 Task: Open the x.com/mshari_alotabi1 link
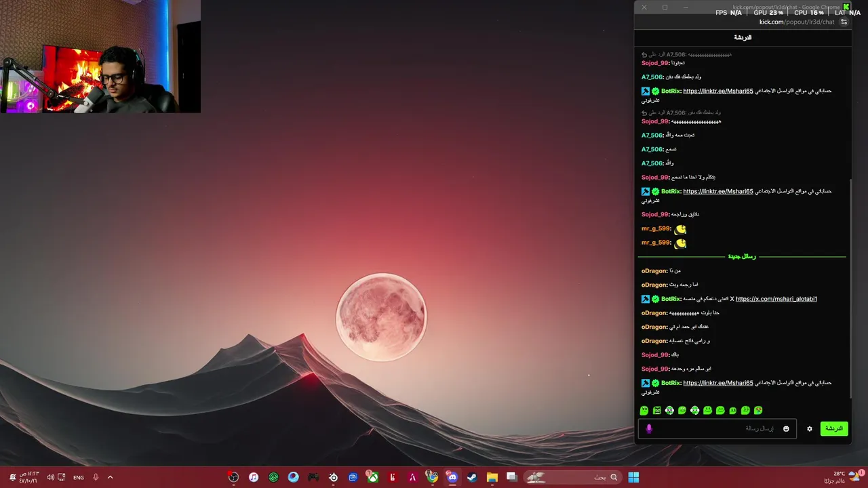point(776,299)
